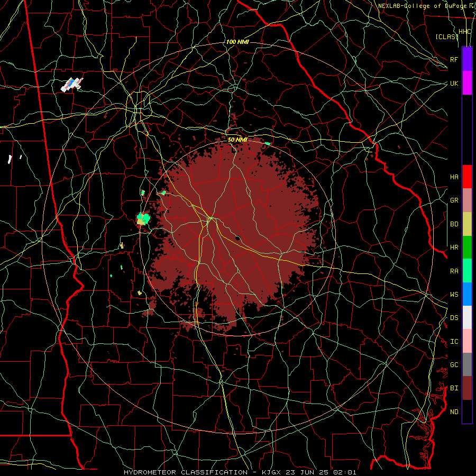Click the 'RA' legend label
476x476 pixels.
[x=454, y=271]
